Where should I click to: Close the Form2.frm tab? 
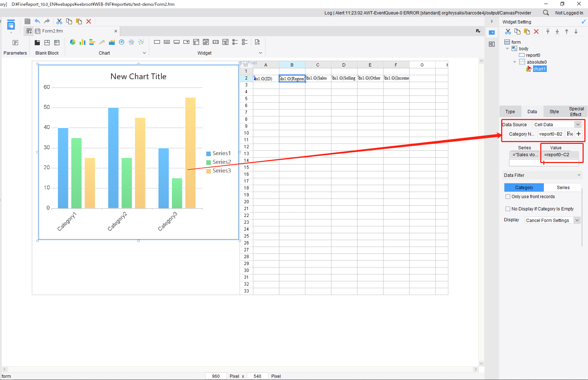pos(116,31)
